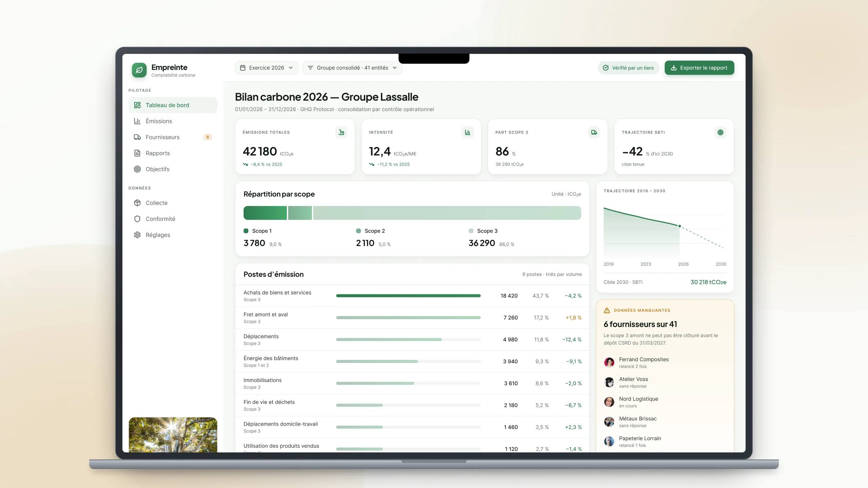Click the 2026 point on the trajectory chart

(x=679, y=226)
